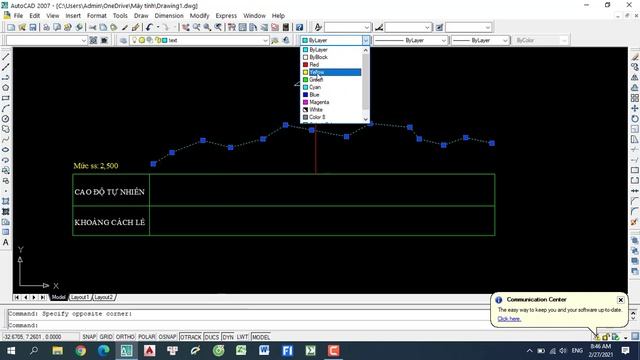Screen dimensions: 640x360
Task: Open the workspace dropdown on left
Action: (84, 40)
